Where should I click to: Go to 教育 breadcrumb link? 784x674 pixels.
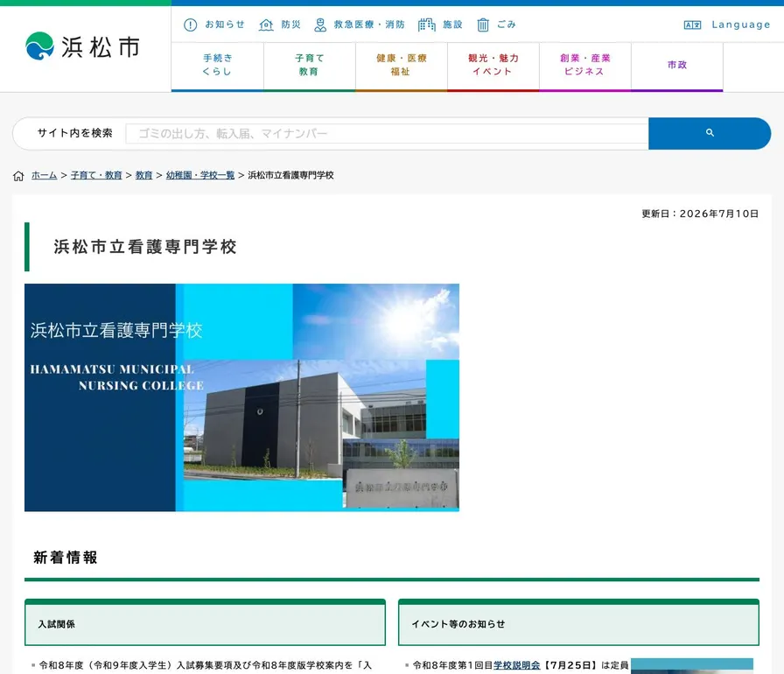143,175
